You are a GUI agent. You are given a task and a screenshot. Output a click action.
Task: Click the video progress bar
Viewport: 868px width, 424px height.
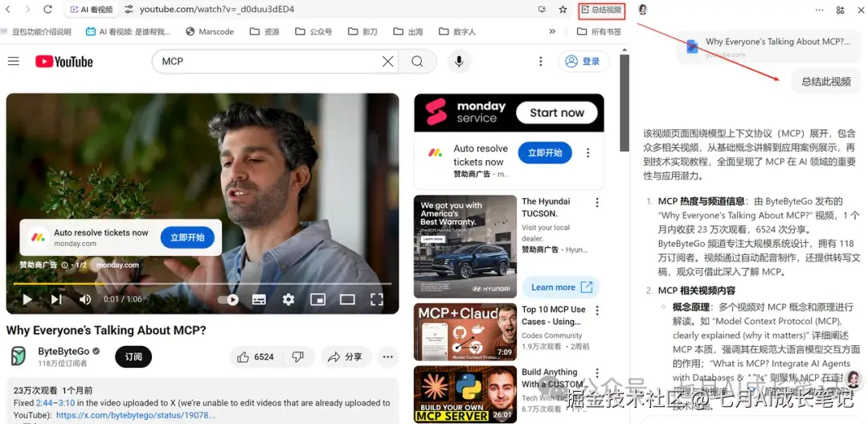202,284
